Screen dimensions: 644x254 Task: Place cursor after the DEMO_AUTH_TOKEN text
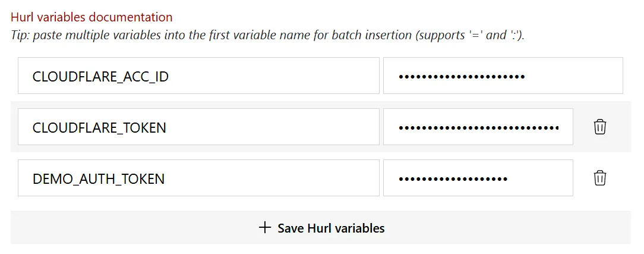pos(166,179)
